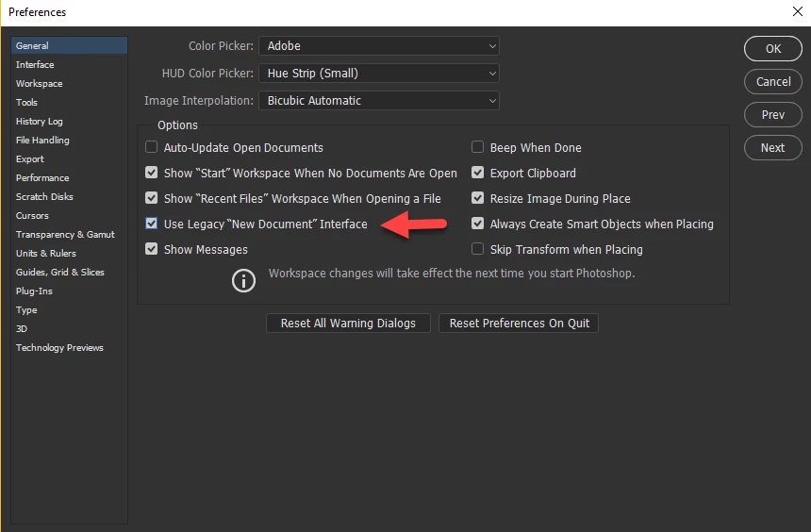Open Technology Previews preferences
811x532 pixels.
pyautogui.click(x=69, y=348)
